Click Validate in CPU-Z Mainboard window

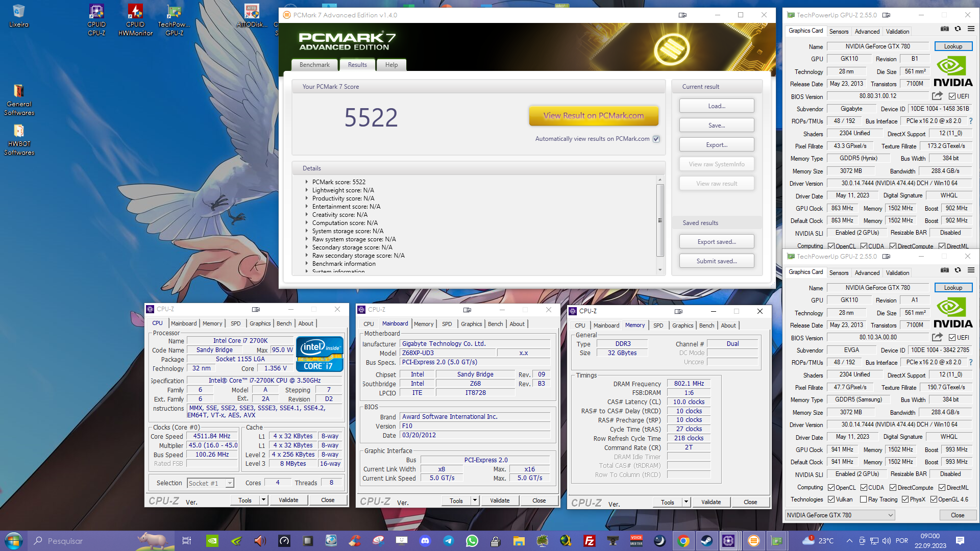point(500,500)
